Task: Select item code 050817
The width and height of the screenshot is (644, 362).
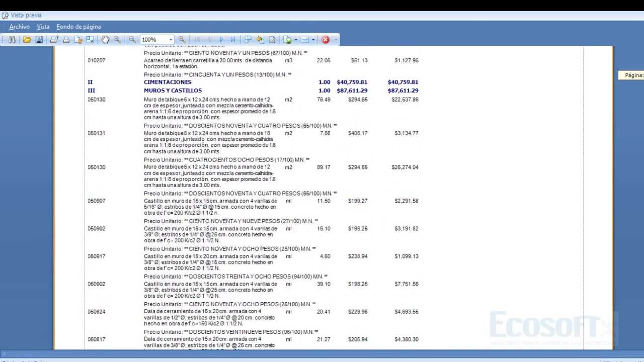Action: click(97, 339)
